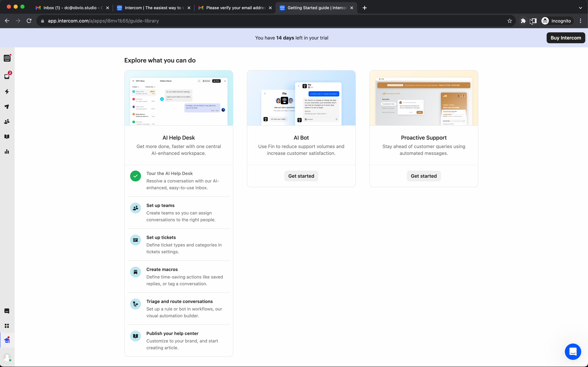Open the Inbox icon with the 2 badge
The height and width of the screenshot is (367, 588).
coord(7,76)
